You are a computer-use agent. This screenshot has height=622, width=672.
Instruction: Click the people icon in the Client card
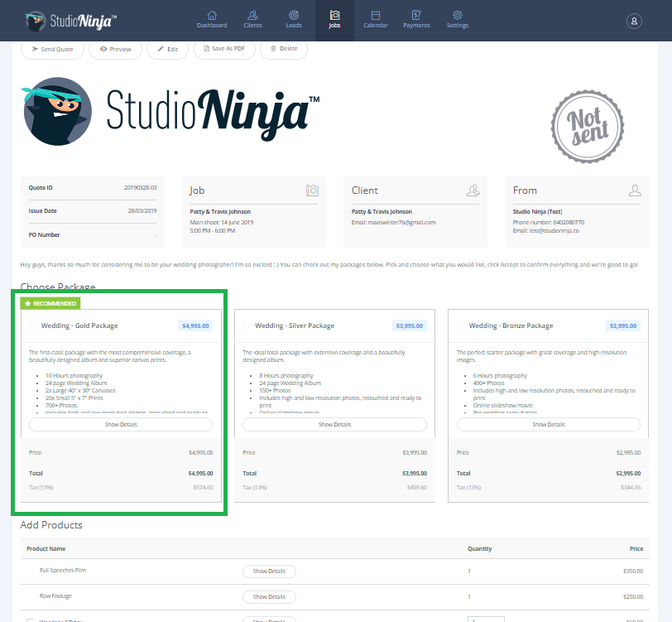(473, 190)
